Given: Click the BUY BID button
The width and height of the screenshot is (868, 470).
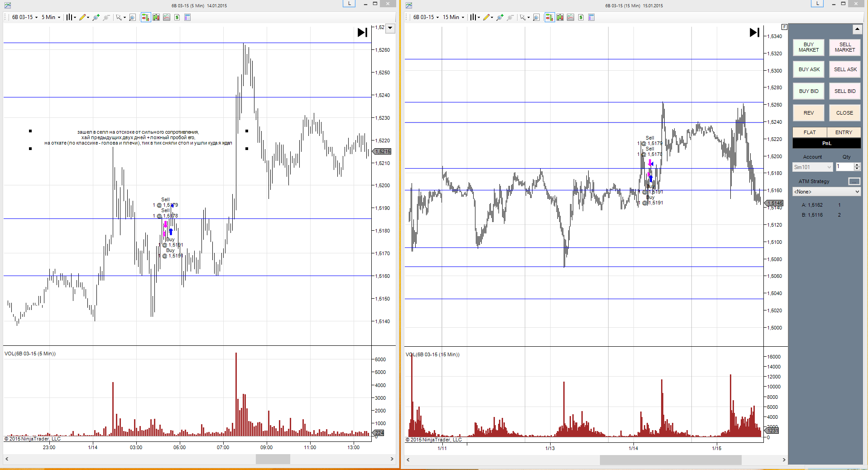Looking at the screenshot, I should point(809,91).
